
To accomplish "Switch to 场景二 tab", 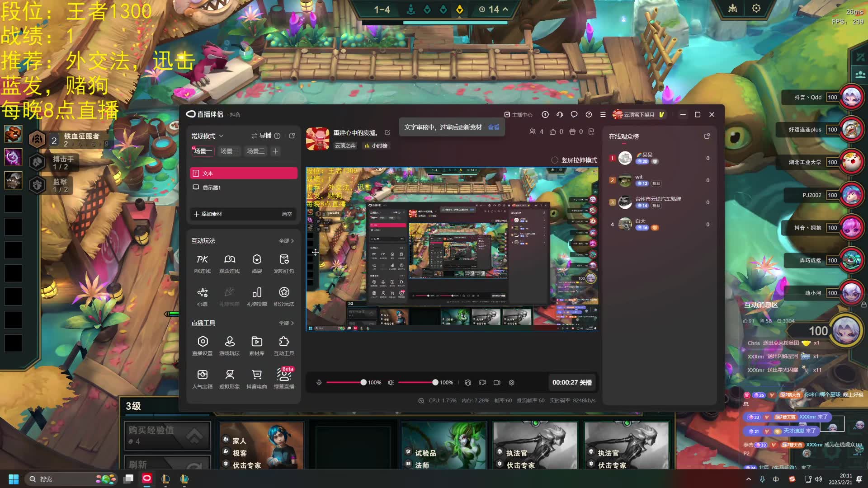I will click(x=229, y=151).
